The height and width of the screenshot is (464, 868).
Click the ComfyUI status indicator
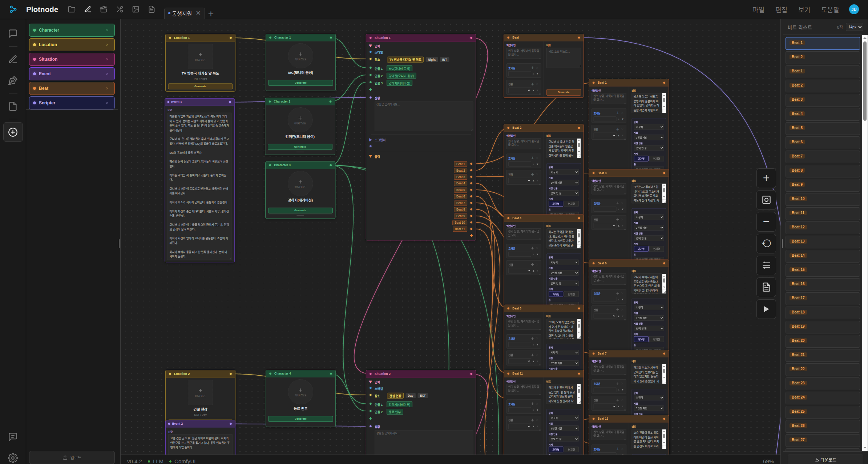[182, 461]
